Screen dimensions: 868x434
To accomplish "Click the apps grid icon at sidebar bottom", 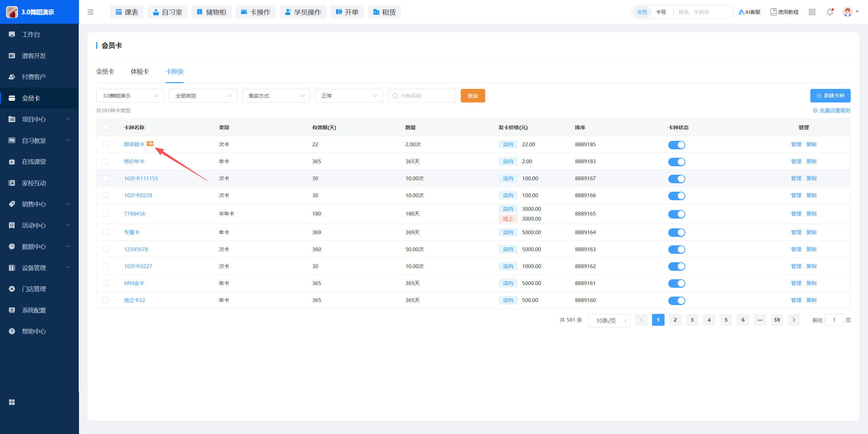I will [x=12, y=402].
